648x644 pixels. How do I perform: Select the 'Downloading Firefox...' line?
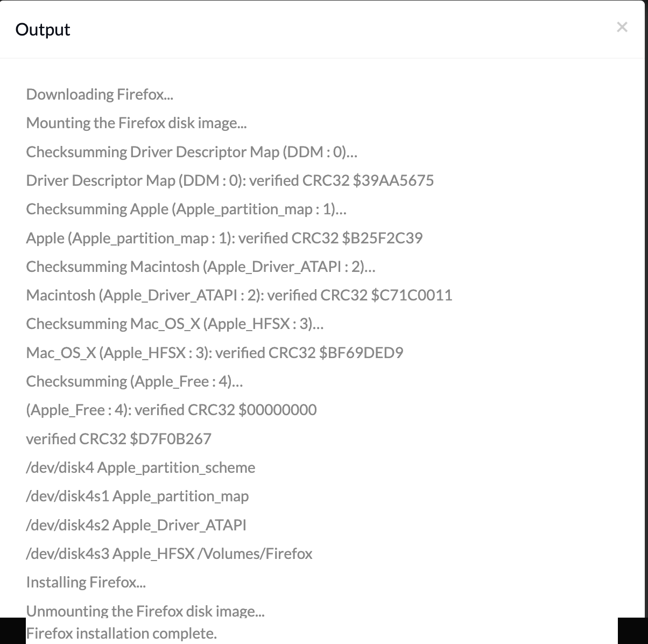100,94
